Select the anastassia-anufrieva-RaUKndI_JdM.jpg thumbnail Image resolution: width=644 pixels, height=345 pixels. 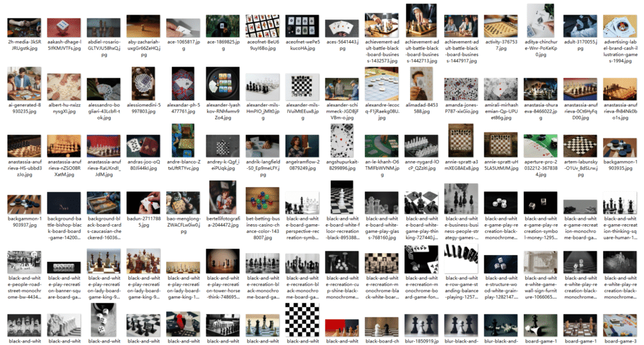104,146
